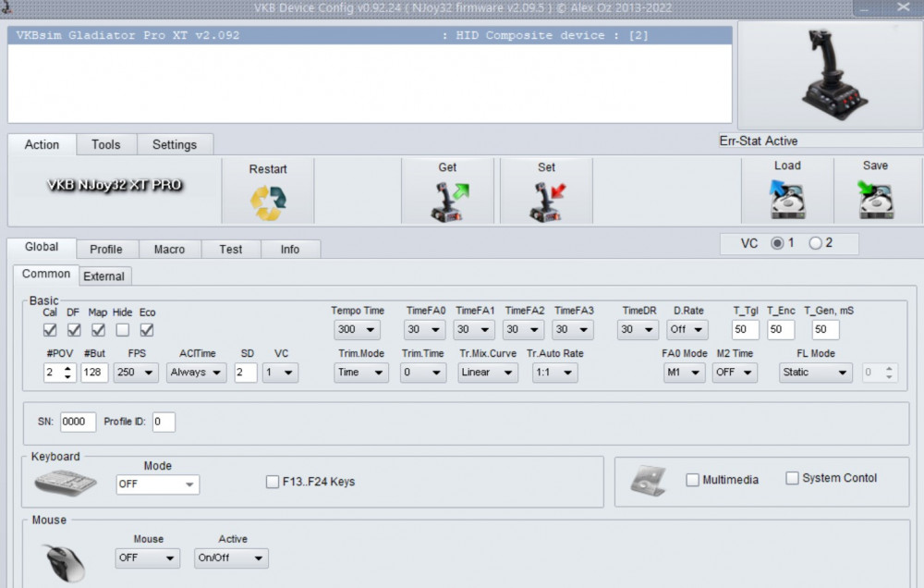Open the TimeFA2 dropdown
Image resolution: width=924 pixels, height=588 pixels.
click(x=523, y=330)
